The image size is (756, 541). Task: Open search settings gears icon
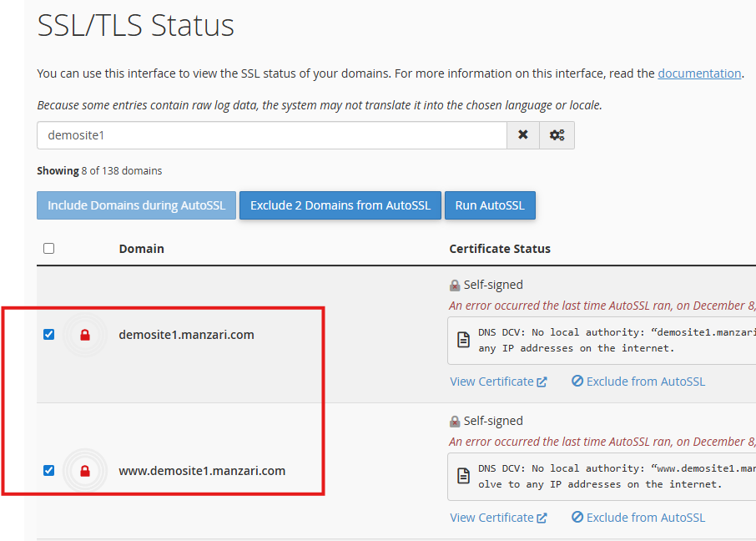click(557, 135)
